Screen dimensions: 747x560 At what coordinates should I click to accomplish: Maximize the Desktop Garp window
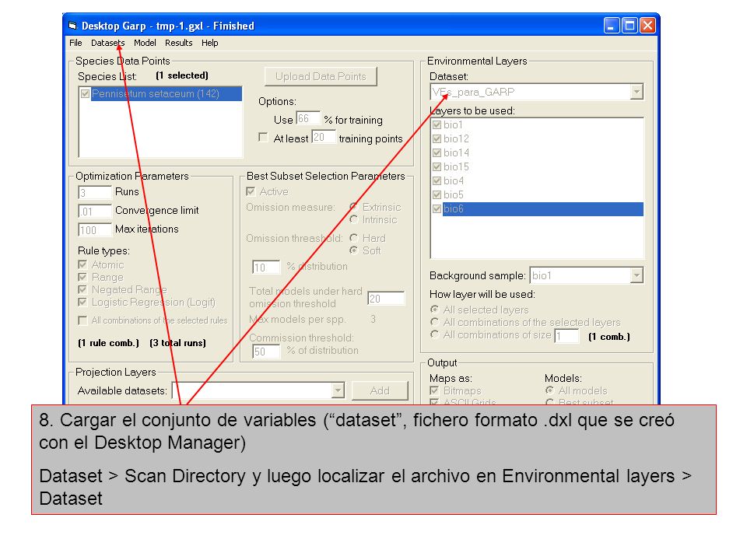(630, 25)
